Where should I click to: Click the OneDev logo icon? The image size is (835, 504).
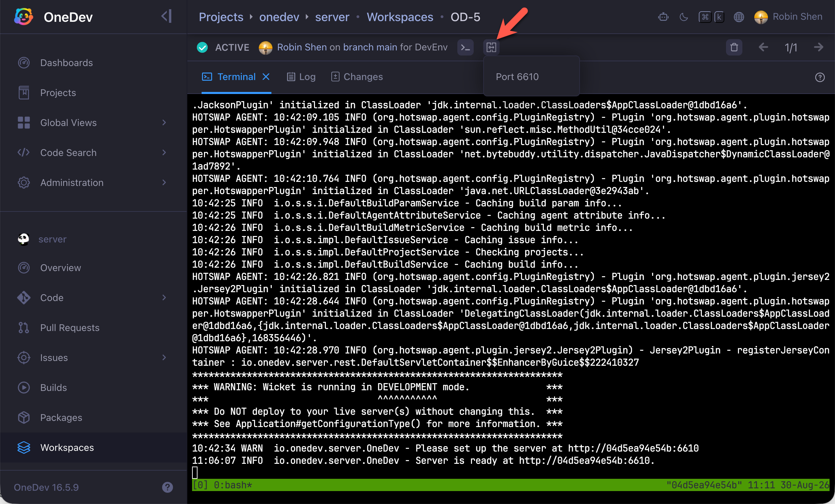pos(23,17)
